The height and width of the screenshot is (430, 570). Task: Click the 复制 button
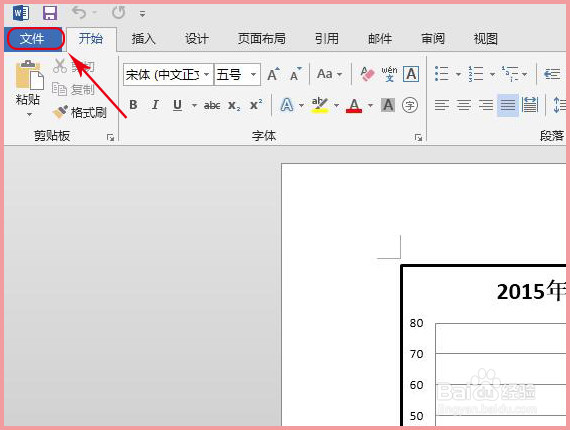coord(73,89)
